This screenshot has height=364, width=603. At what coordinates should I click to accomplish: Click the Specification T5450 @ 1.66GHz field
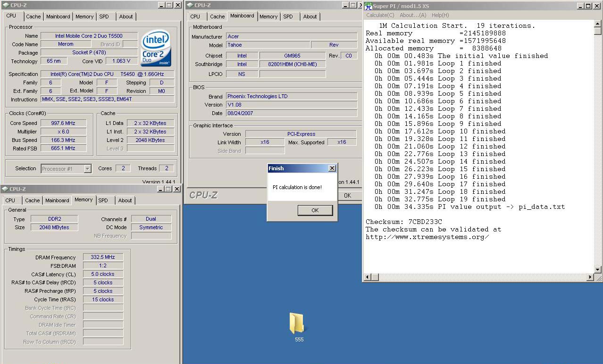pos(107,74)
